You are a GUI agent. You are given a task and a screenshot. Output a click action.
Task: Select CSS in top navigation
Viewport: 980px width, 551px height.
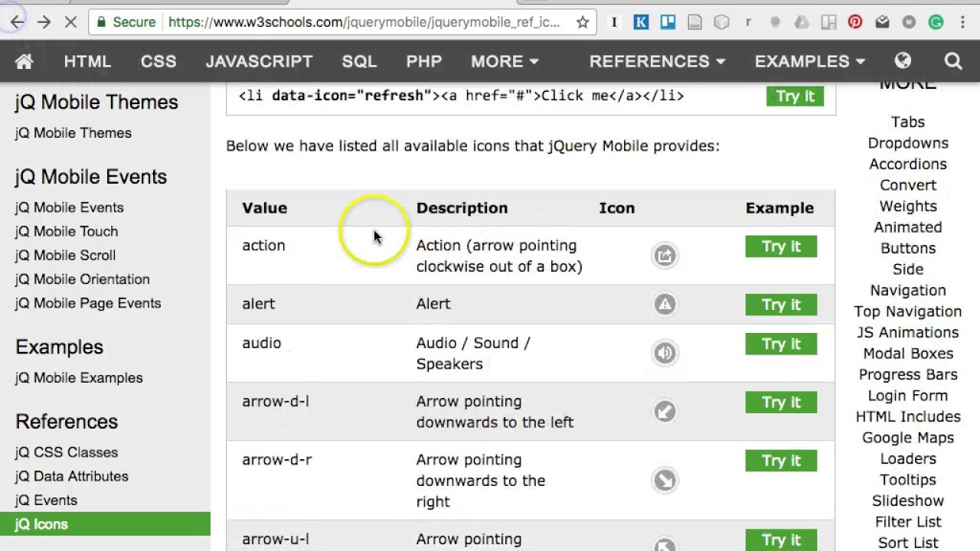pos(158,61)
